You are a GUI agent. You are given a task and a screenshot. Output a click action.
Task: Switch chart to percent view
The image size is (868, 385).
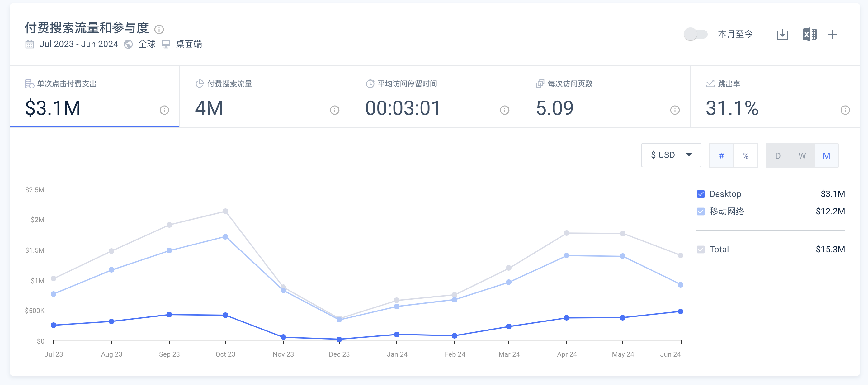click(746, 156)
